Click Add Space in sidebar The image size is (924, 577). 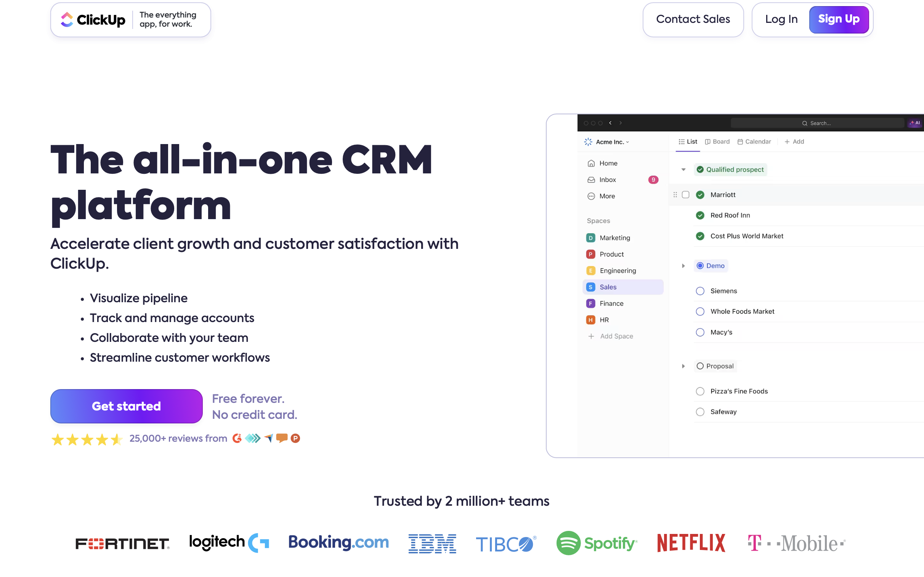point(611,336)
